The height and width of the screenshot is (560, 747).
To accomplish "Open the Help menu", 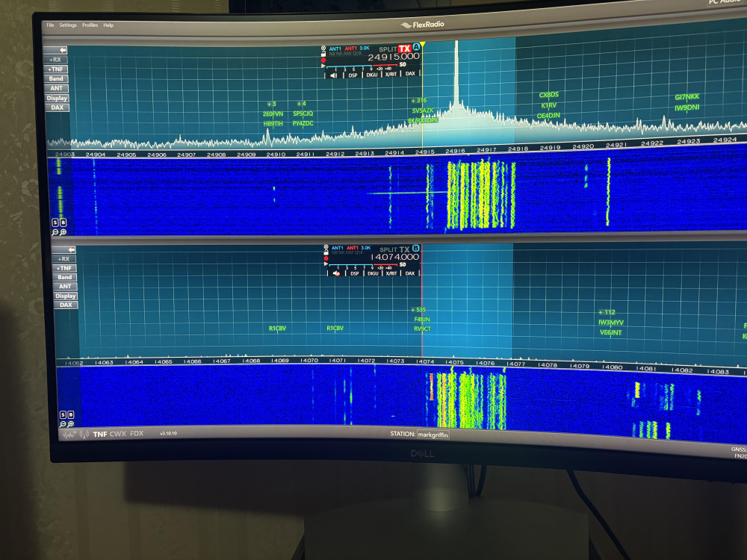I will click(108, 25).
